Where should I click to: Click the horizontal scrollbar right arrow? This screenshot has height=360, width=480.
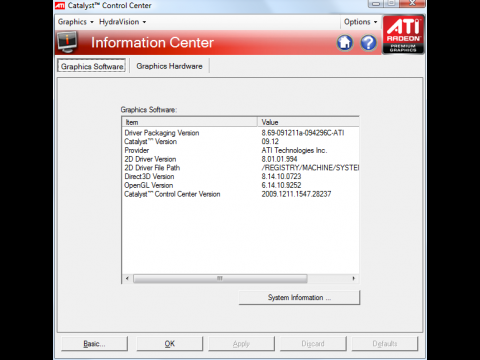tap(354, 278)
